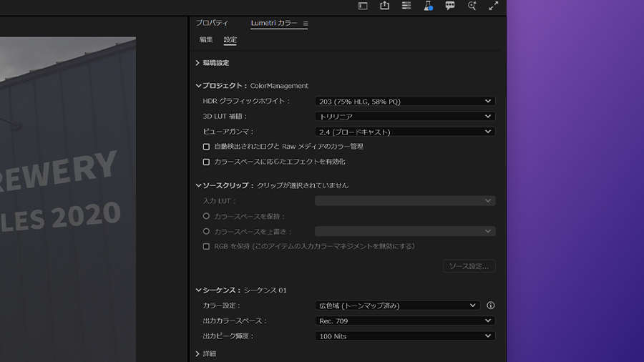Click the search magnifier icon
Viewport: 644px width, 362px height.
472,6
